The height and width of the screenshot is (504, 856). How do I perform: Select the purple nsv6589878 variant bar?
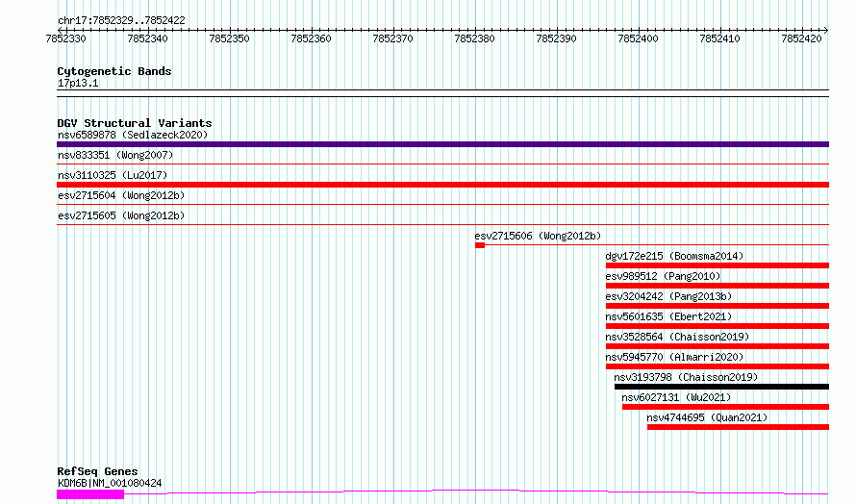click(x=442, y=144)
